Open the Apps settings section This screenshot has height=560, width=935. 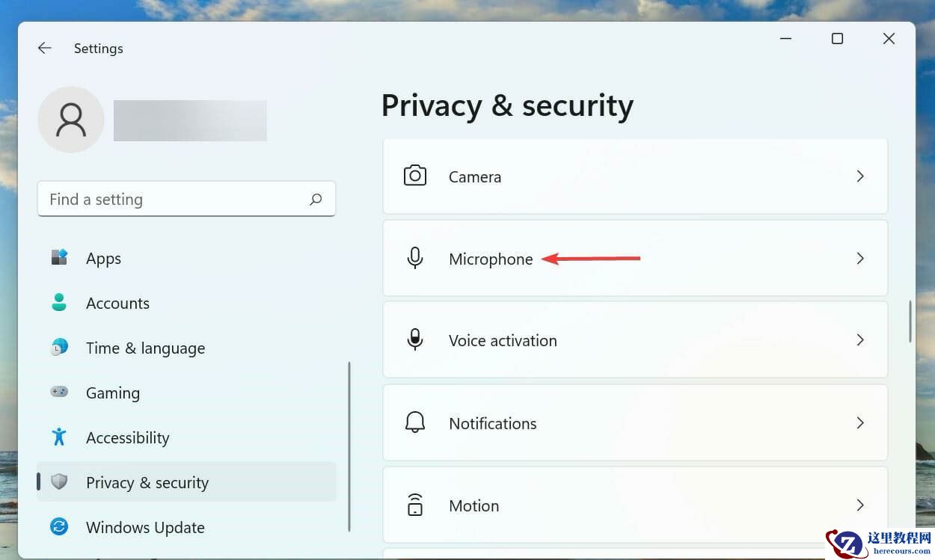click(103, 259)
